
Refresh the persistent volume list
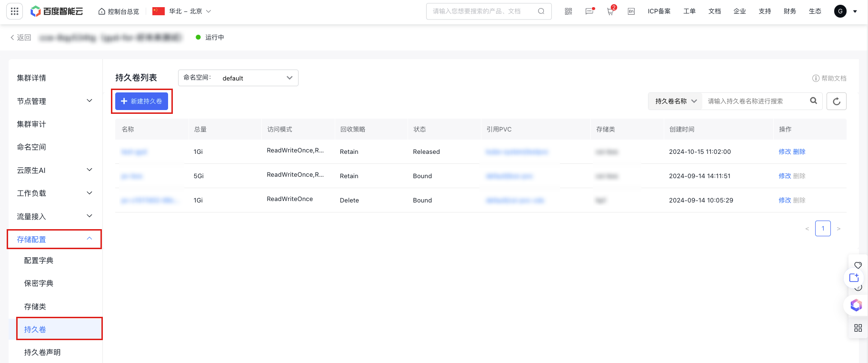[x=837, y=101]
